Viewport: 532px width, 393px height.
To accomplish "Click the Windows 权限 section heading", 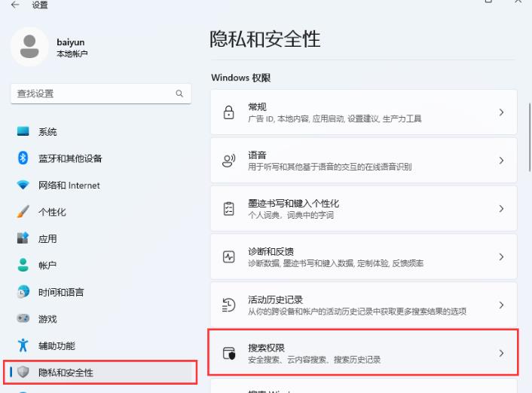I will [x=241, y=78].
